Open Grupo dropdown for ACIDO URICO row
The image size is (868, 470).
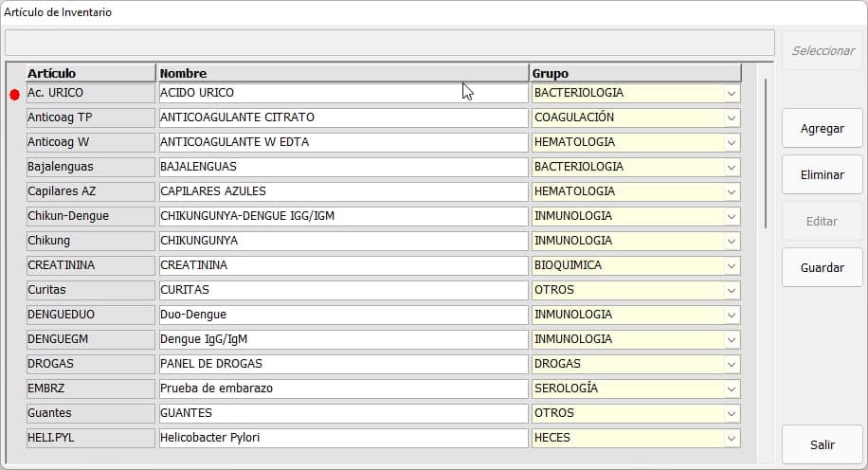732,93
